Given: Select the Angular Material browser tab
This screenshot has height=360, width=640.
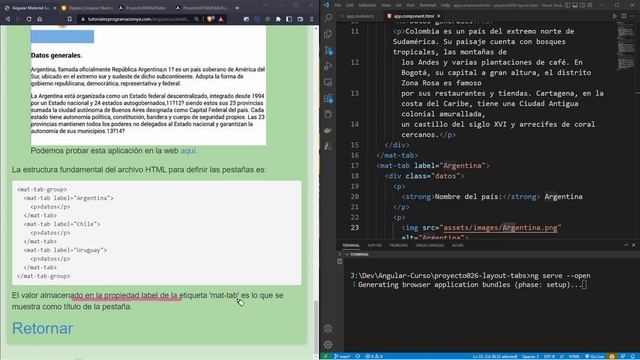Looking at the screenshot, I should coord(29,8).
